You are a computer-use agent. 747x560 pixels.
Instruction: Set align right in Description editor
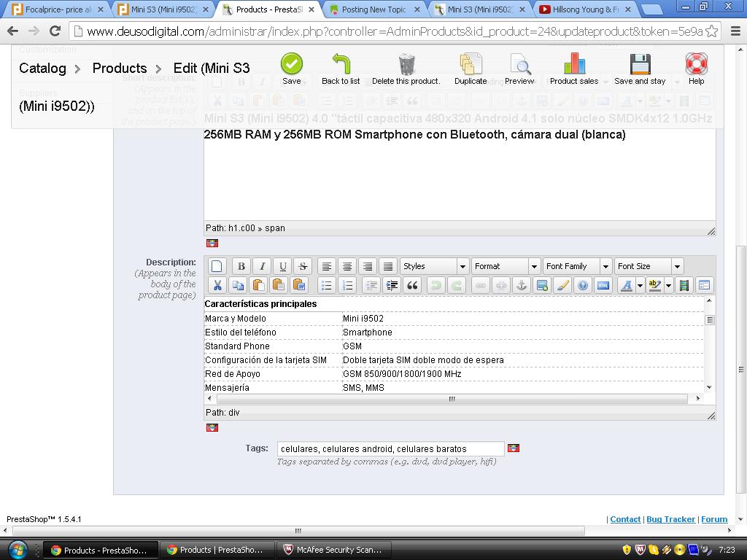tap(368, 266)
